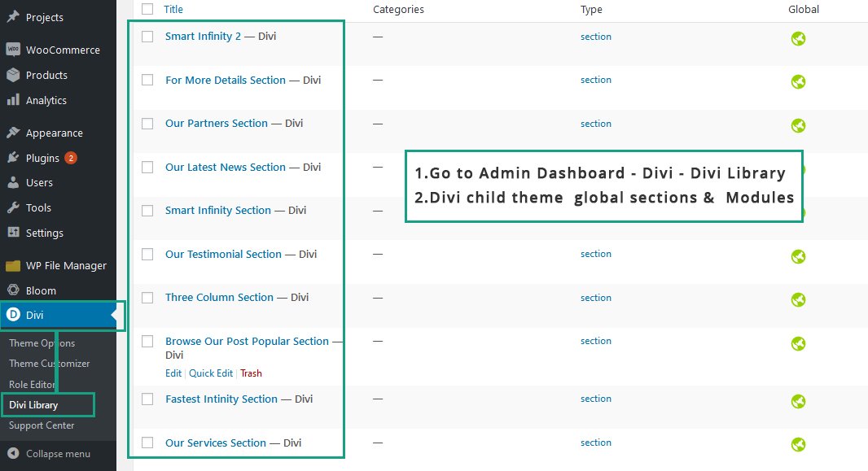Click section type link for Smart Infinity 2
This screenshot has height=471, width=868.
pyautogui.click(x=596, y=37)
